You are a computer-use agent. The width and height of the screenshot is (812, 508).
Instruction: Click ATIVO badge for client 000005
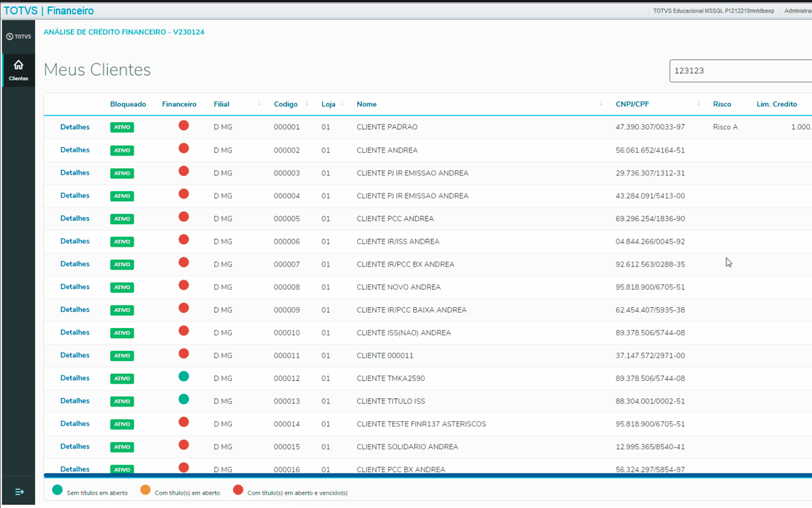coord(122,219)
